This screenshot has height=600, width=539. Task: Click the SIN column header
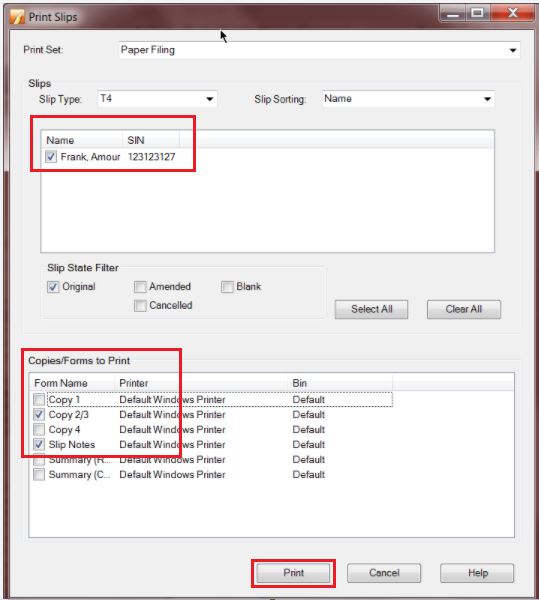pos(151,140)
